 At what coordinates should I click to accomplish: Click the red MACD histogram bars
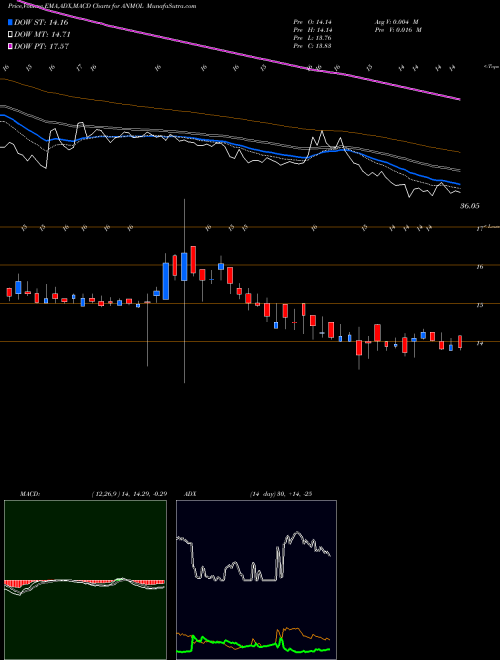point(17,583)
